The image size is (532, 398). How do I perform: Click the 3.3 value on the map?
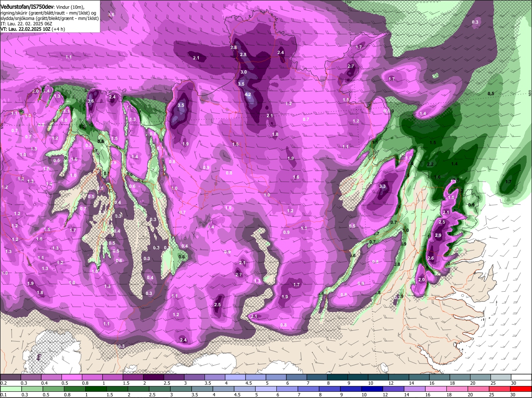coord(383,187)
